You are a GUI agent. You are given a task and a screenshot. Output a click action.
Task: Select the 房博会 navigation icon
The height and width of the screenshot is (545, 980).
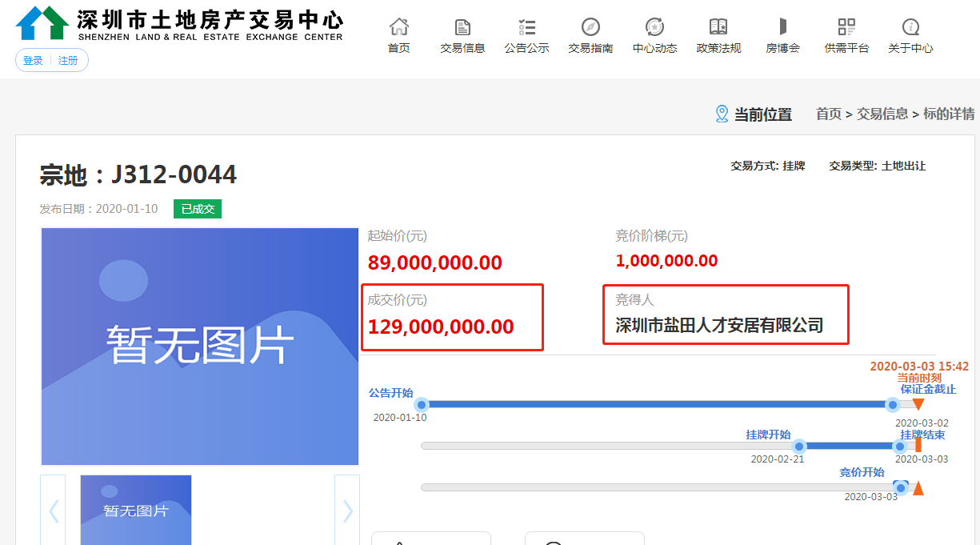(x=782, y=26)
